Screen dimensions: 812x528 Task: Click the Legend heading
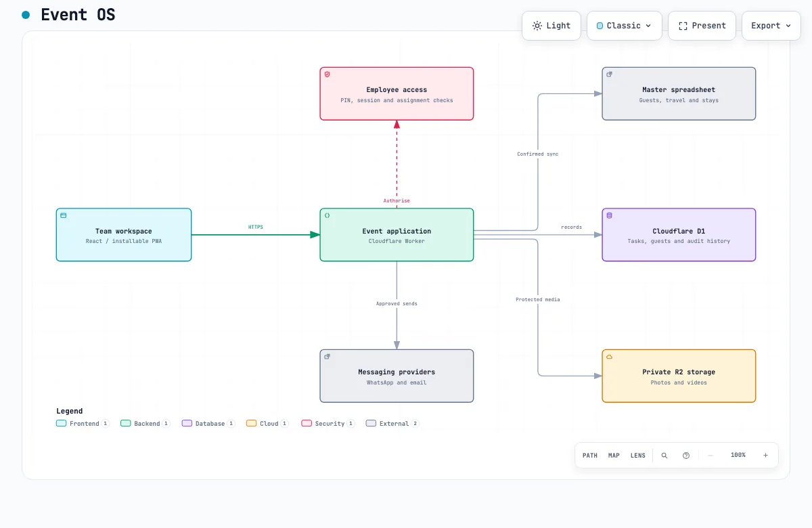(x=70, y=411)
